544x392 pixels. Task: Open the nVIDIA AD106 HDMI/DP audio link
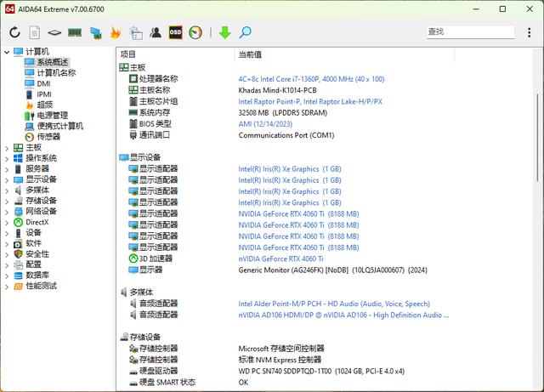point(343,315)
